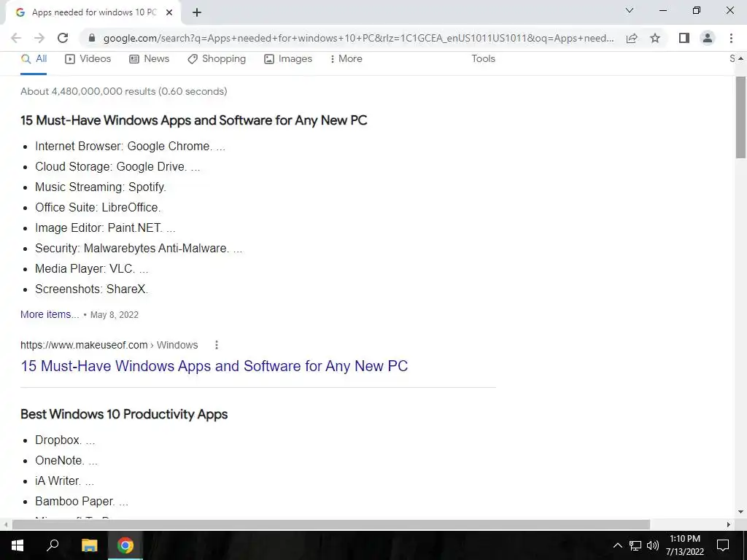Click 'Music Streaming: Spotify' list item
This screenshot has width=747, height=560.
coord(101,187)
